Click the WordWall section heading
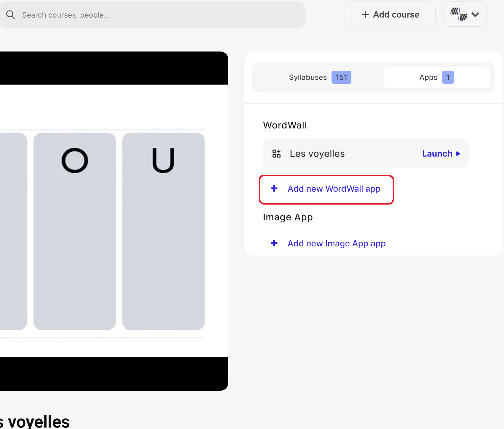Image resolution: width=504 pixels, height=429 pixels. (285, 125)
